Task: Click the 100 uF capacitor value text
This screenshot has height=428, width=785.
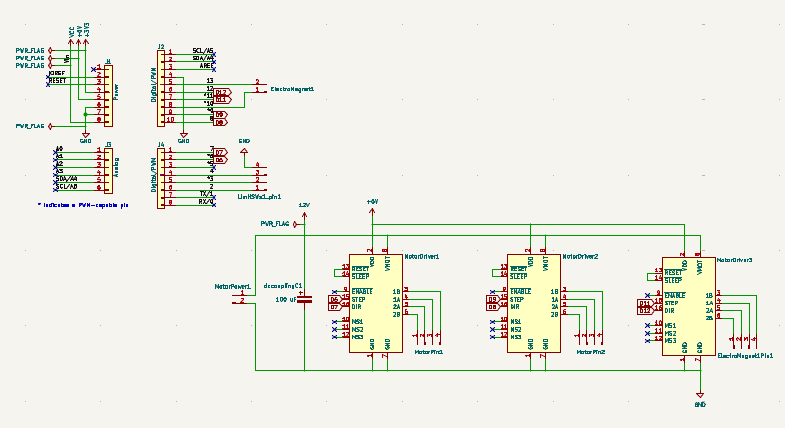Action: 287,299
